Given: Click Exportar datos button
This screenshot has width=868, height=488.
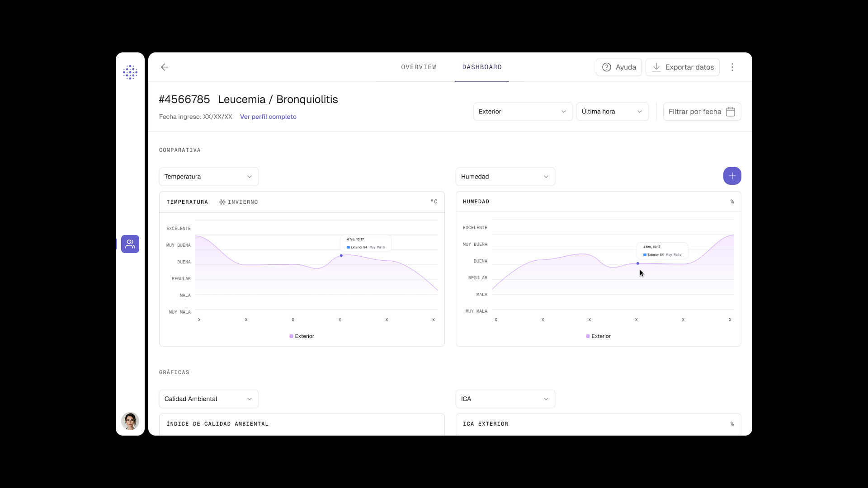Looking at the screenshot, I should pyautogui.click(x=683, y=67).
